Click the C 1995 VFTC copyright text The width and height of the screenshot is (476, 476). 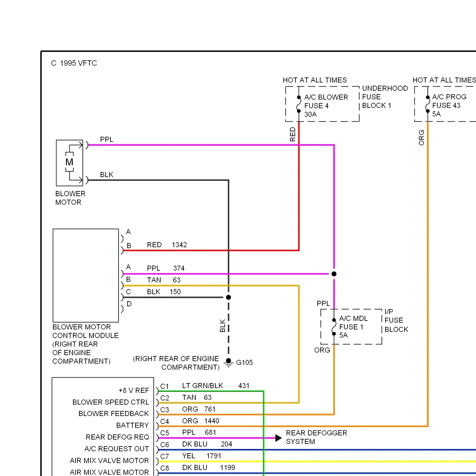(74, 63)
